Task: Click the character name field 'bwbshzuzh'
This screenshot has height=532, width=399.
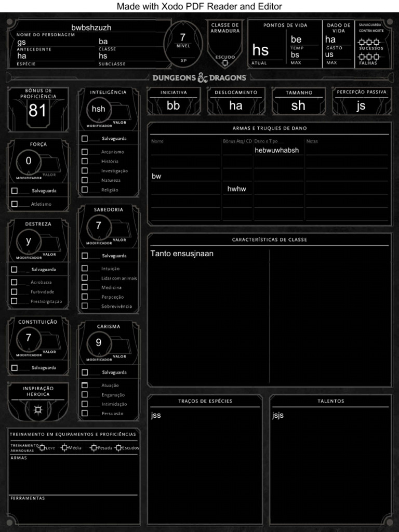Action: point(91,28)
